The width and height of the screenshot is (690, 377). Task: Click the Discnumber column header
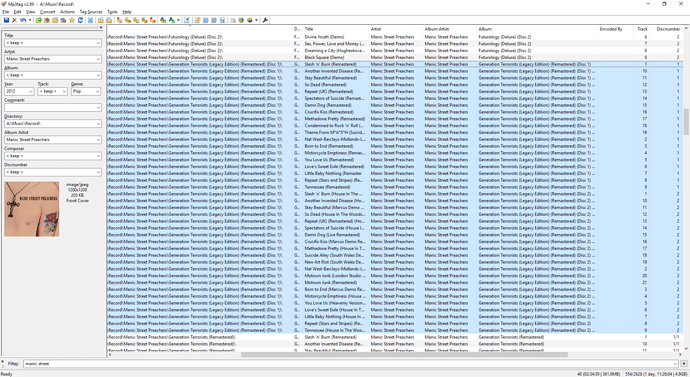pyautogui.click(x=668, y=29)
